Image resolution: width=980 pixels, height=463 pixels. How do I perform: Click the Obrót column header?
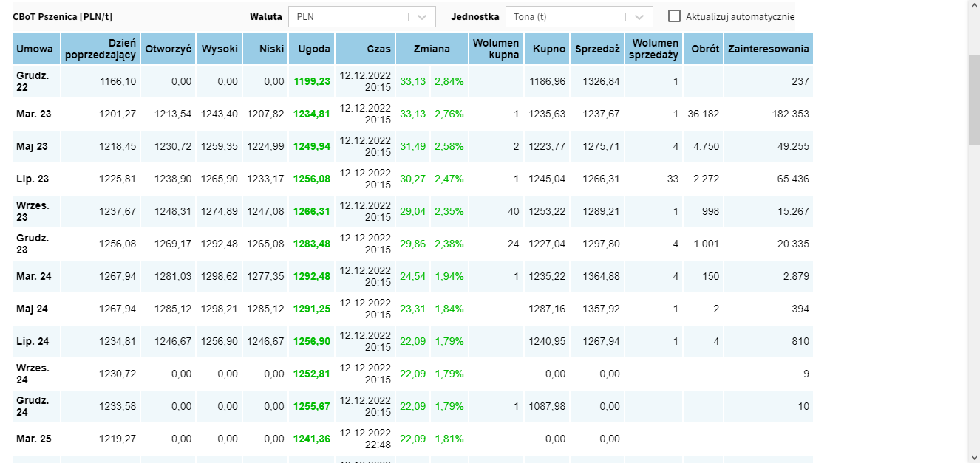[x=702, y=49]
